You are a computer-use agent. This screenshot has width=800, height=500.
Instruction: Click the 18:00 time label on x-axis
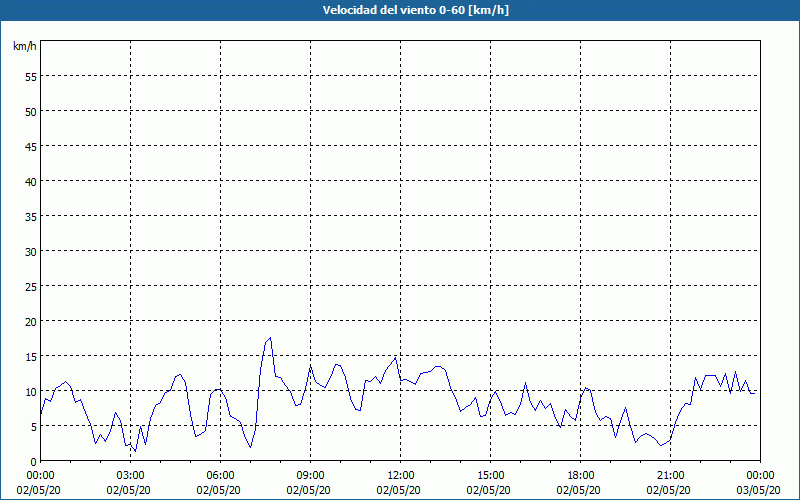tap(580, 476)
